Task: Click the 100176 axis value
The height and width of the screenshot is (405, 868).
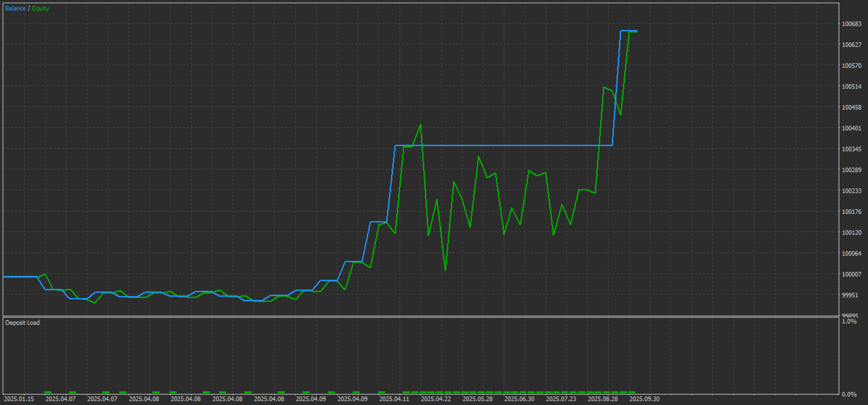Action: (x=851, y=212)
